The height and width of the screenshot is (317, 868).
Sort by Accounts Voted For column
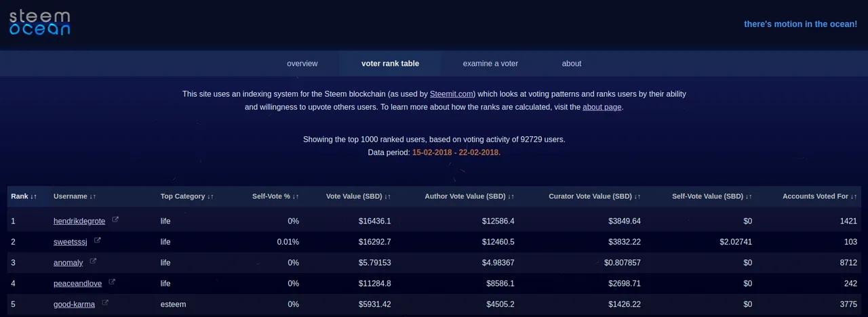click(820, 196)
